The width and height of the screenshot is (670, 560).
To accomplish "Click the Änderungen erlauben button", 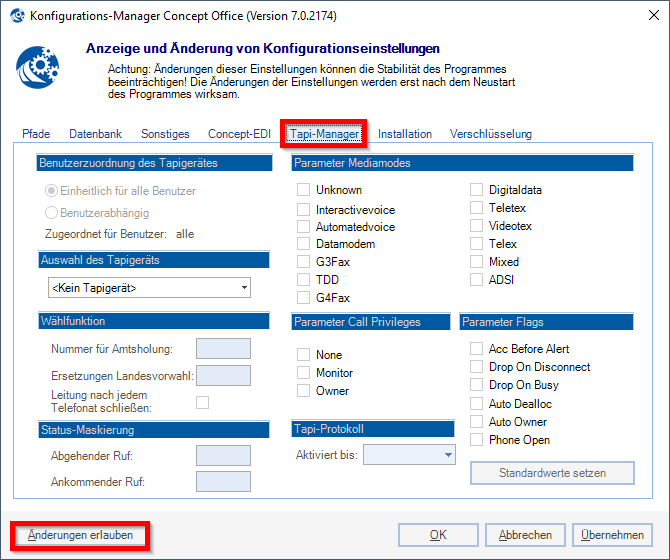I will (81, 535).
